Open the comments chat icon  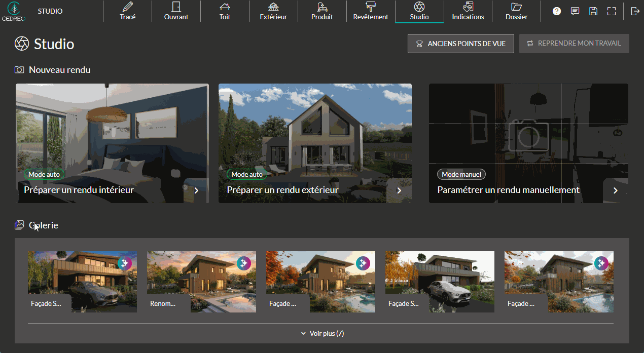pos(575,11)
